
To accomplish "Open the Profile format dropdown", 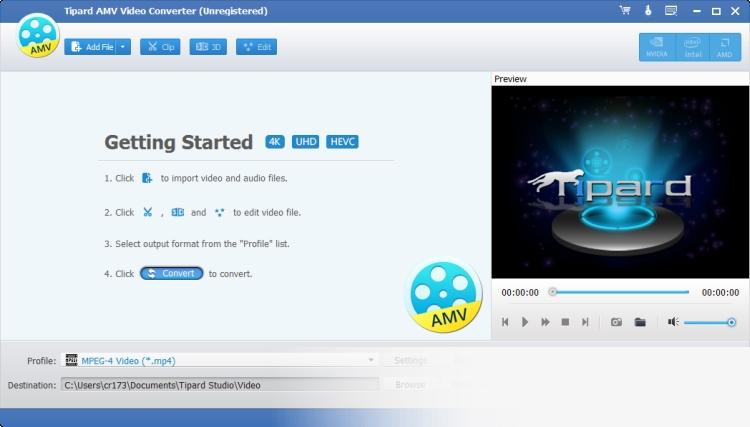I will click(x=220, y=360).
